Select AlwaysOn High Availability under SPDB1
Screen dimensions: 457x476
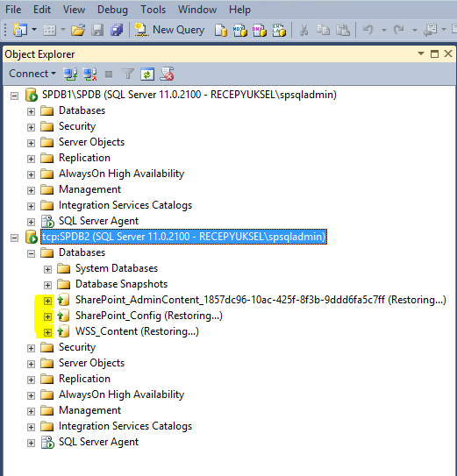pyautogui.click(x=121, y=174)
